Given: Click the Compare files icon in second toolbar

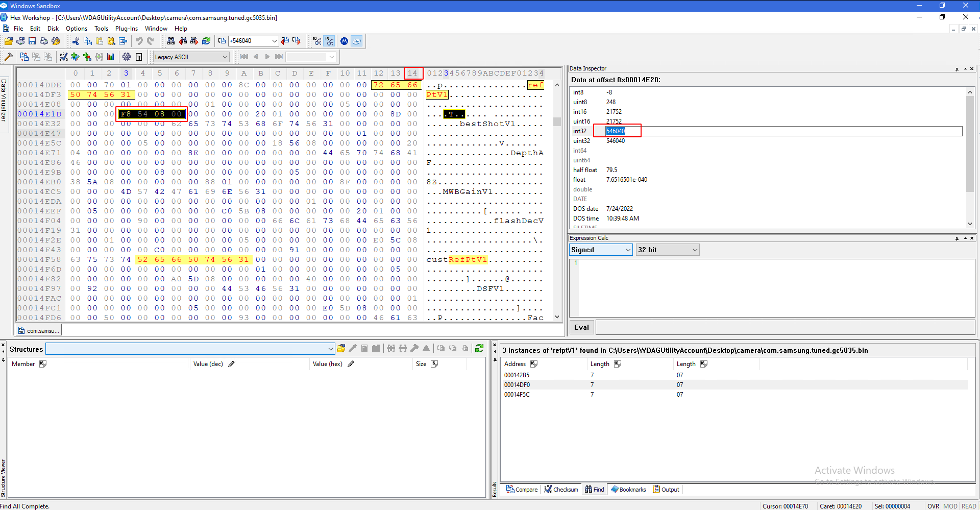Looking at the screenshot, I should (24, 57).
